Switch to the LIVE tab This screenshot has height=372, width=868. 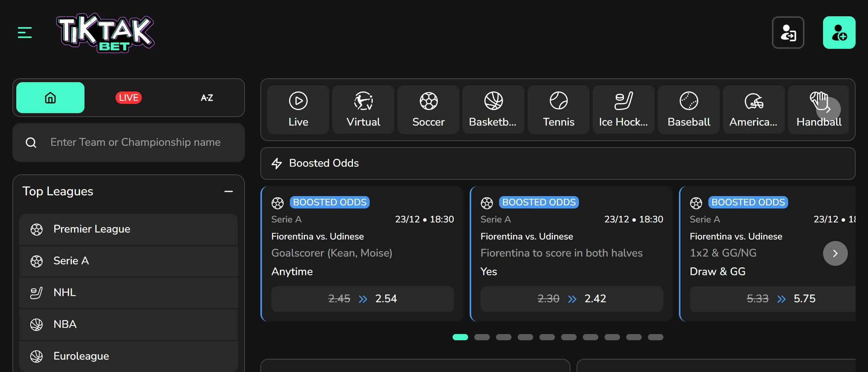click(x=129, y=98)
